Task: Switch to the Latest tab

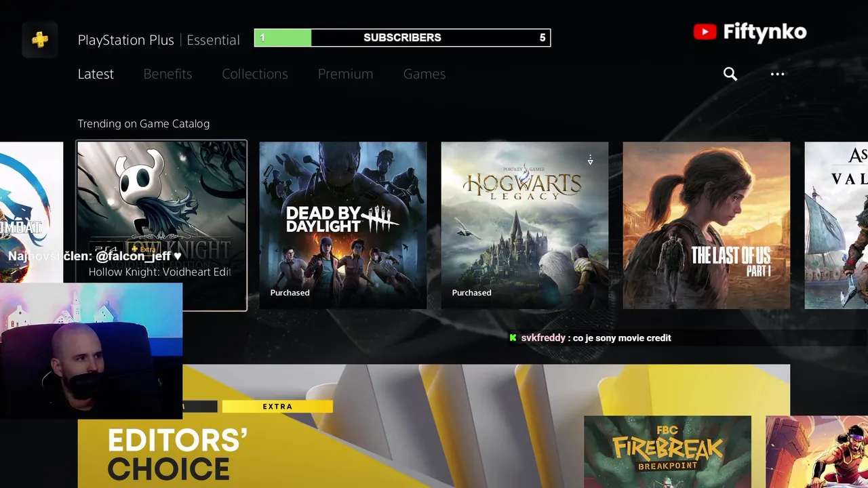Action: coord(96,74)
